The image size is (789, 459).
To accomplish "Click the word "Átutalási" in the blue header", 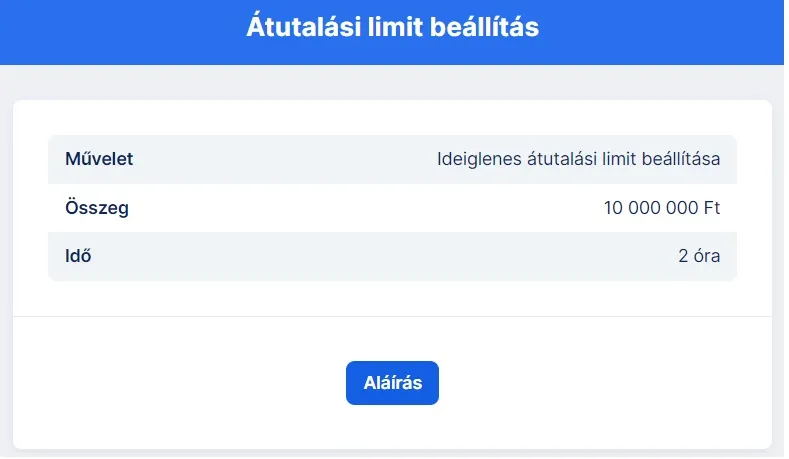I will (295, 27).
